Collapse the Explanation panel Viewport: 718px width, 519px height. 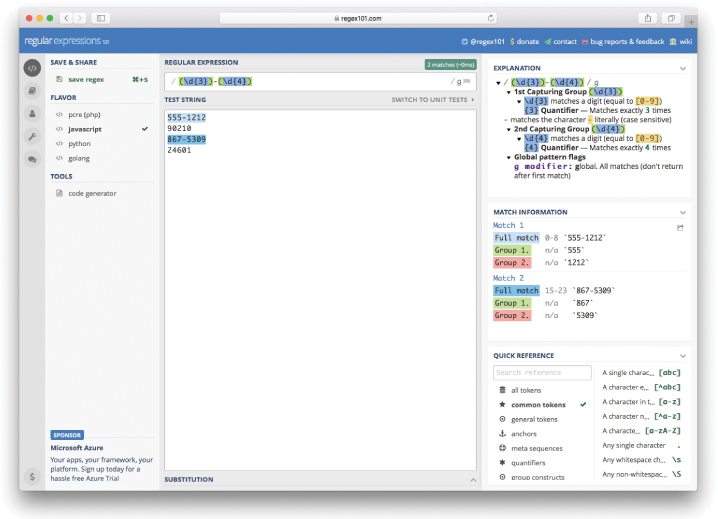pos(683,68)
